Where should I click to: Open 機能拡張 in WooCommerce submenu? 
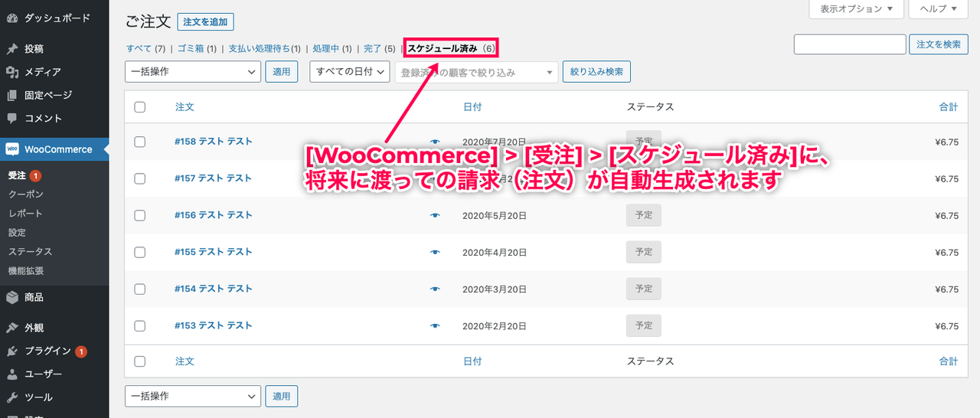(x=26, y=271)
